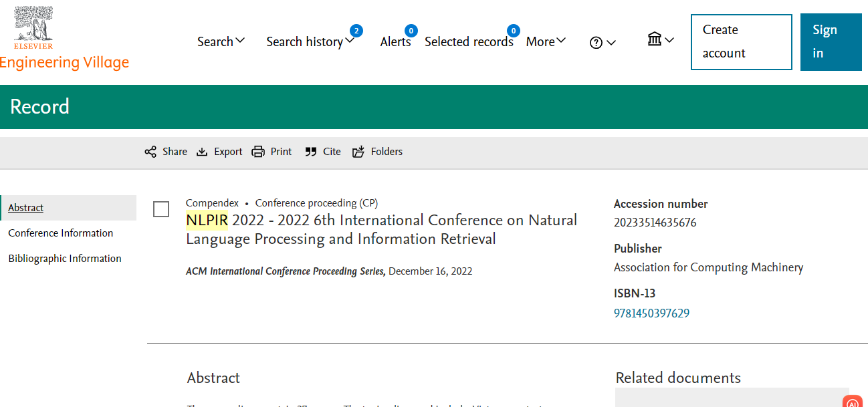Image resolution: width=868 pixels, height=407 pixels.
Task: Click the Share icon in toolbar
Action: pyautogui.click(x=150, y=152)
